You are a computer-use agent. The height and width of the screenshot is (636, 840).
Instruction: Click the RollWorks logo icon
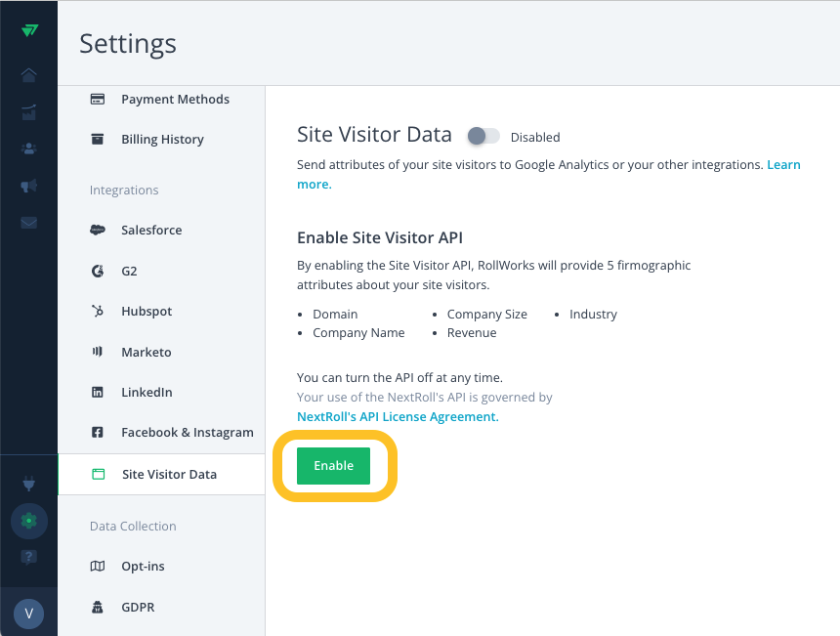click(x=29, y=30)
